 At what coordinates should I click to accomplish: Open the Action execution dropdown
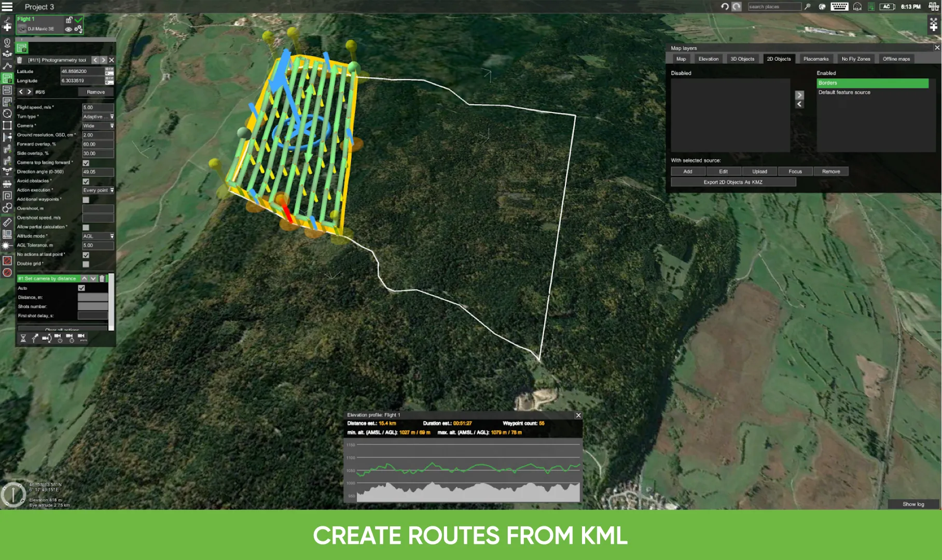tap(98, 190)
